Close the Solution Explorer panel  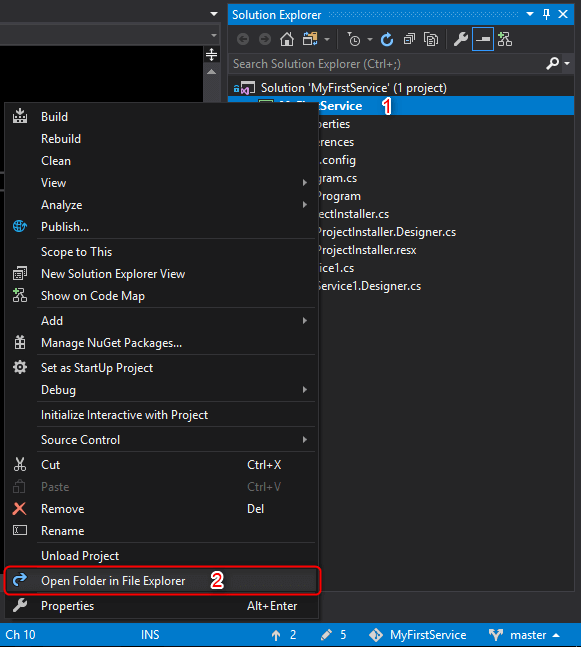563,14
